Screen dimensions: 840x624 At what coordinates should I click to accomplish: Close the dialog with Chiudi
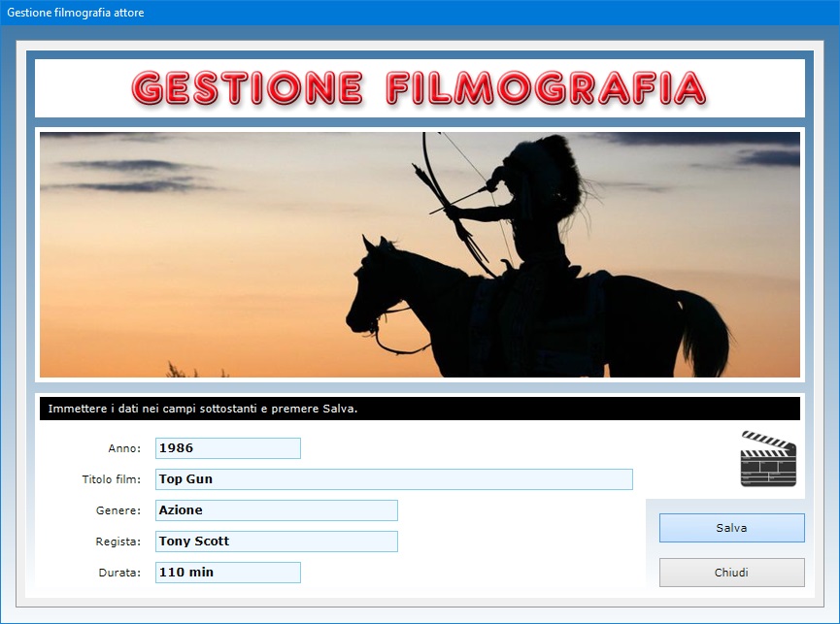click(732, 573)
